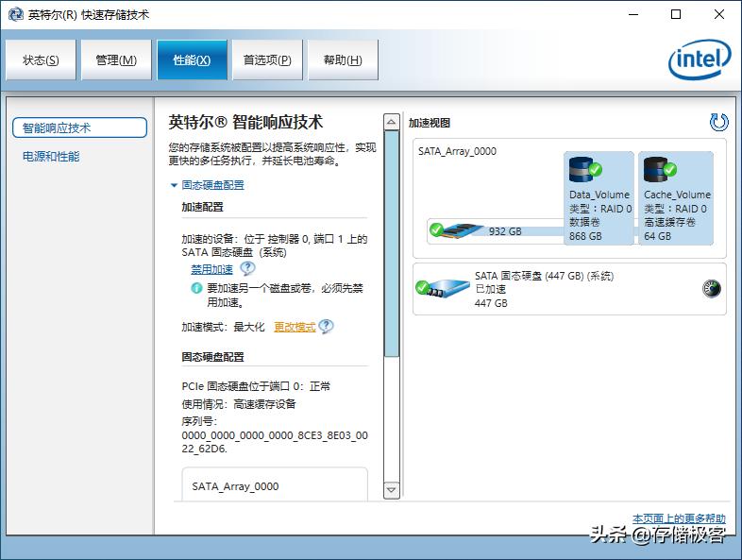Open 本页面上的更多帮助 link
The height and width of the screenshot is (560, 742).
(679, 518)
